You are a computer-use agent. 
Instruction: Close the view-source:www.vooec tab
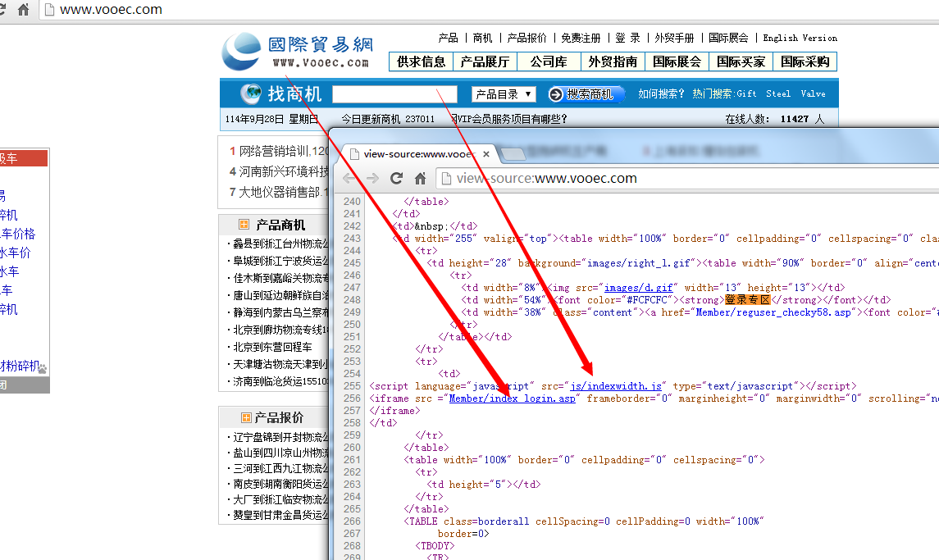click(x=486, y=153)
